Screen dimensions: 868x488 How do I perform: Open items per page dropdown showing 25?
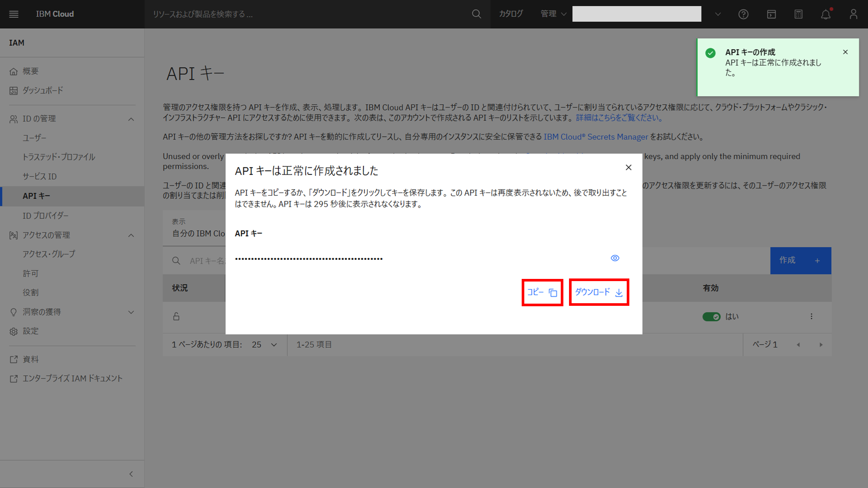point(264,344)
